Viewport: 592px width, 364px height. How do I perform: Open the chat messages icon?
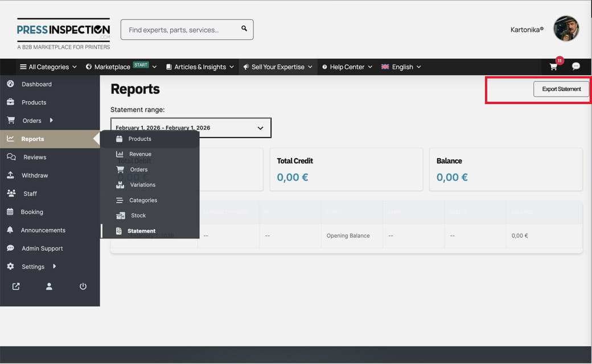pyautogui.click(x=576, y=67)
